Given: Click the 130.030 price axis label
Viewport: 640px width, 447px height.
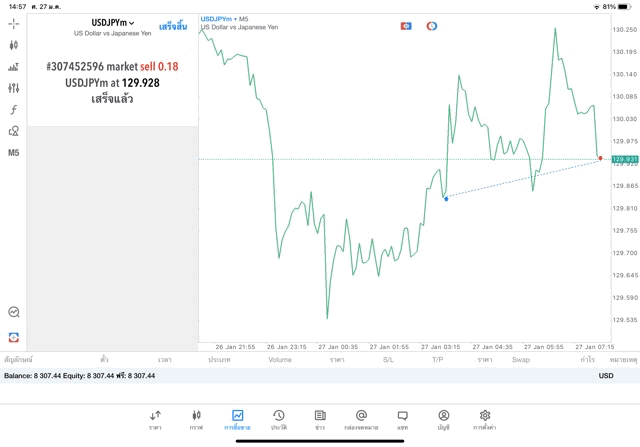Looking at the screenshot, I should (x=624, y=119).
